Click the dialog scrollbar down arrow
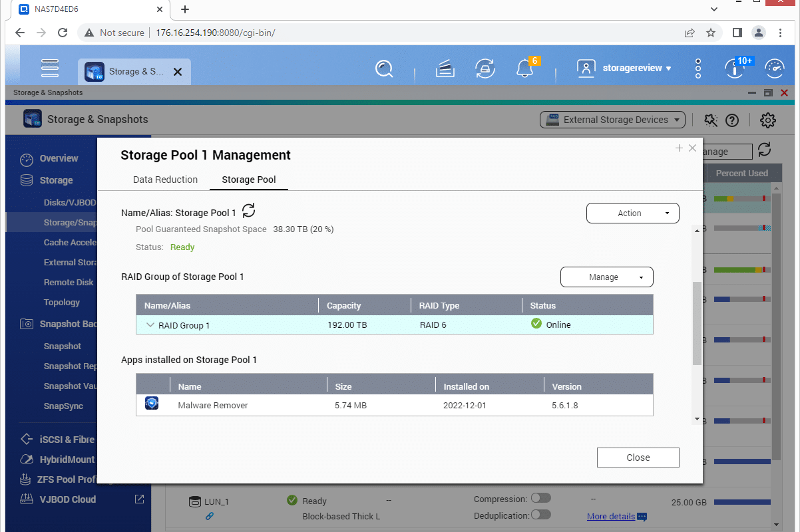This screenshot has width=800, height=532. pyautogui.click(x=697, y=419)
